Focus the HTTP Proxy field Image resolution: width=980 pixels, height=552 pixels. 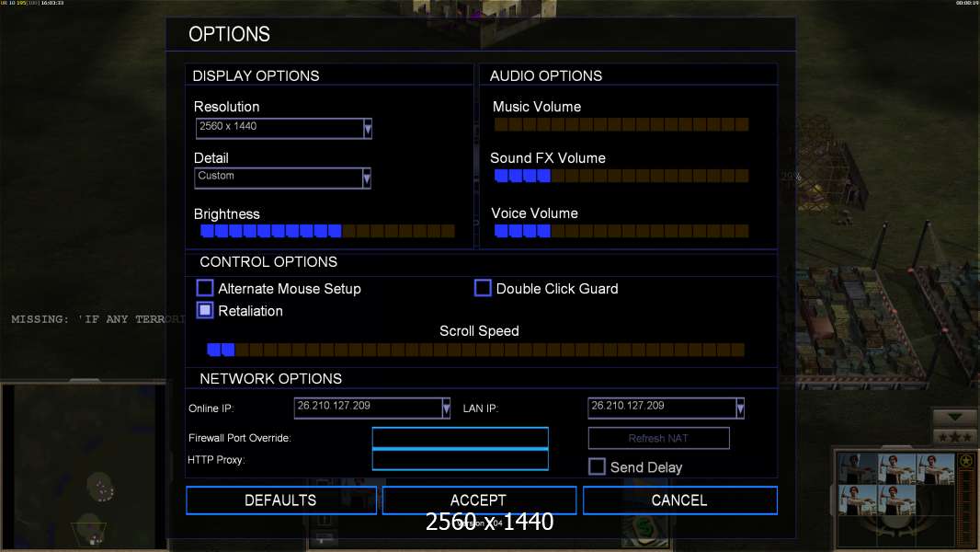point(460,459)
